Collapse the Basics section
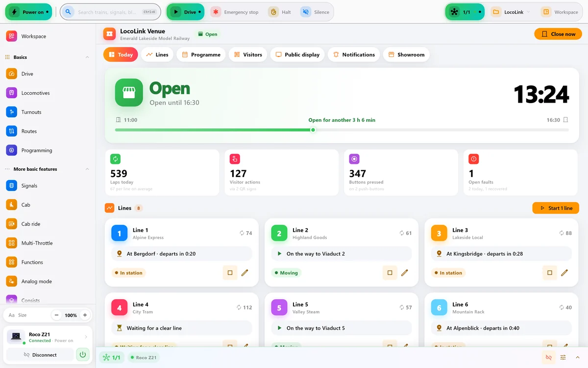This screenshot has width=588, height=368. [48, 57]
